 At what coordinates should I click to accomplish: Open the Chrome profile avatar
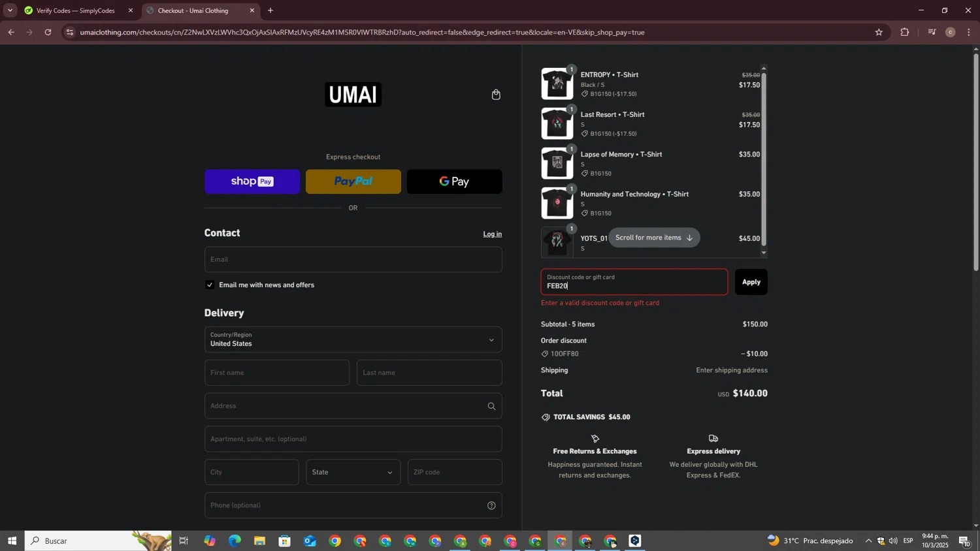951,32
